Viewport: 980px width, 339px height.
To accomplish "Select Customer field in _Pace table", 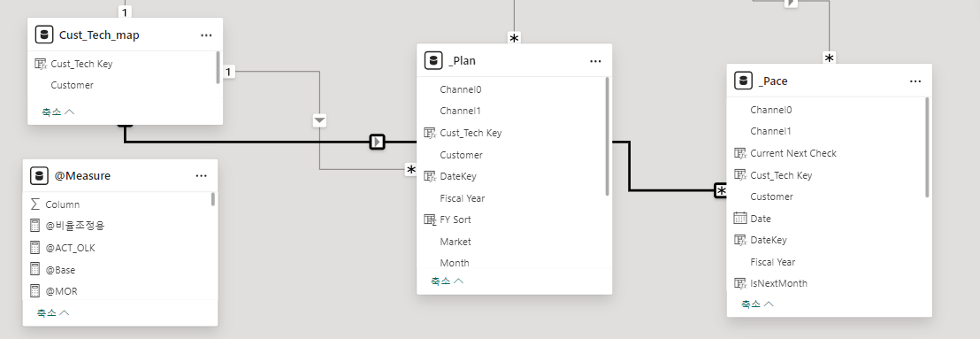I will pyautogui.click(x=772, y=196).
